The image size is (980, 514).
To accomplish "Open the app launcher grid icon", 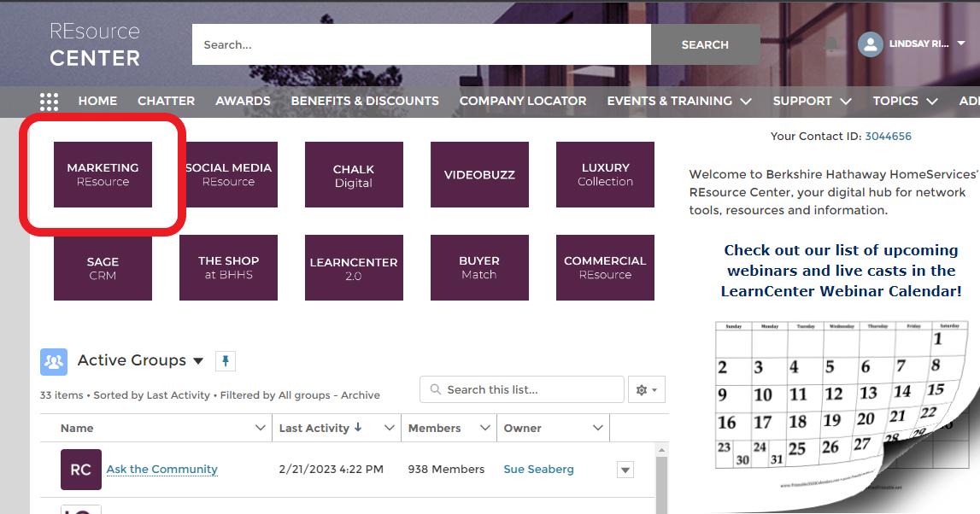I will pos(49,101).
